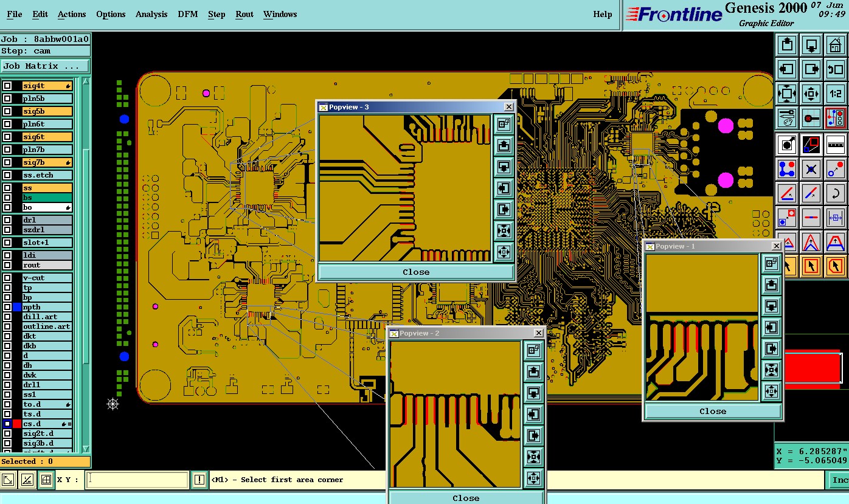Viewport: 849px width, 504px height.
Task: Open the DFM menu
Action: tap(188, 14)
